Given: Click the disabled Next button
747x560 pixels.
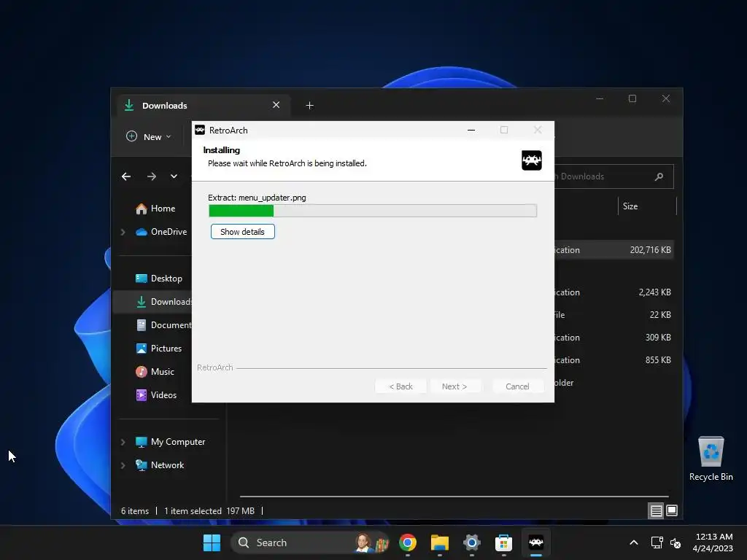Looking at the screenshot, I should click(x=454, y=386).
